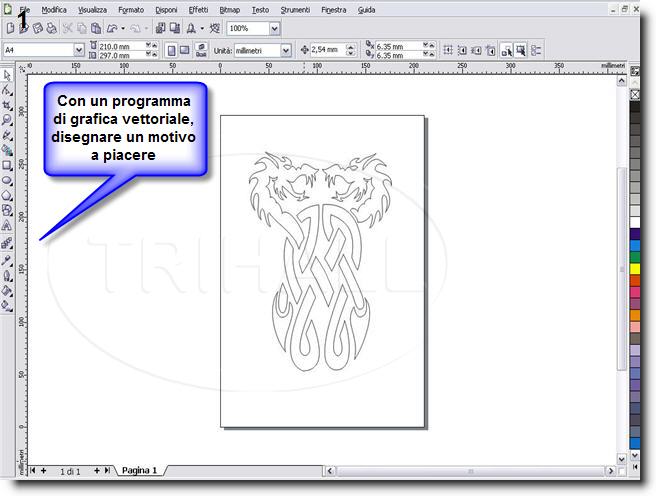
Task: Add a page after using right plus button
Action: point(97,470)
